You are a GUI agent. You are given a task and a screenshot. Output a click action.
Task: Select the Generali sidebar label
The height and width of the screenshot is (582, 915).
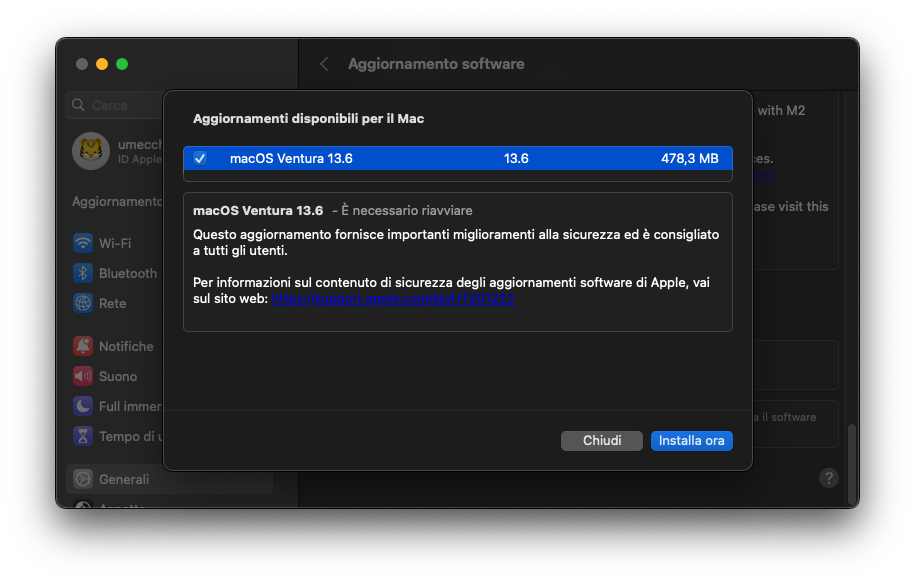pos(124,479)
